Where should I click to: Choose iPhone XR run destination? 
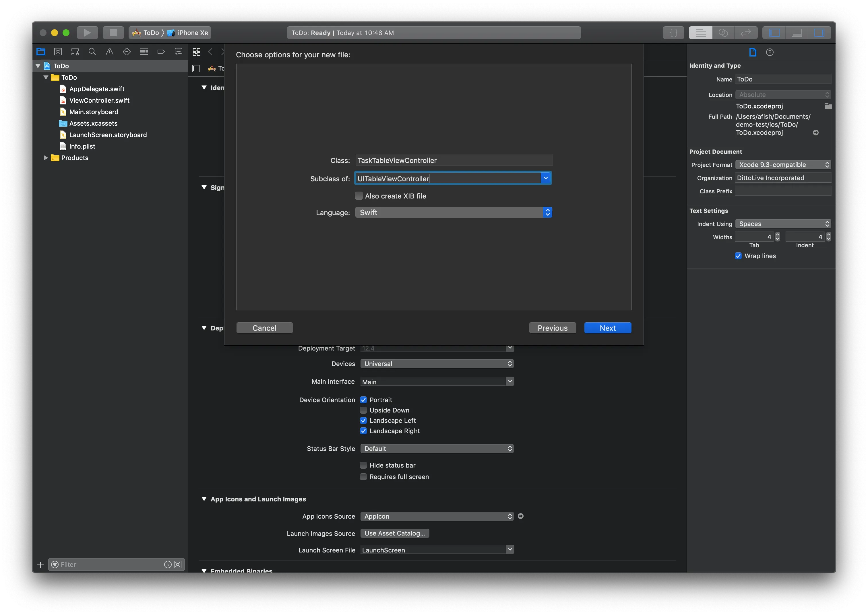coord(188,33)
